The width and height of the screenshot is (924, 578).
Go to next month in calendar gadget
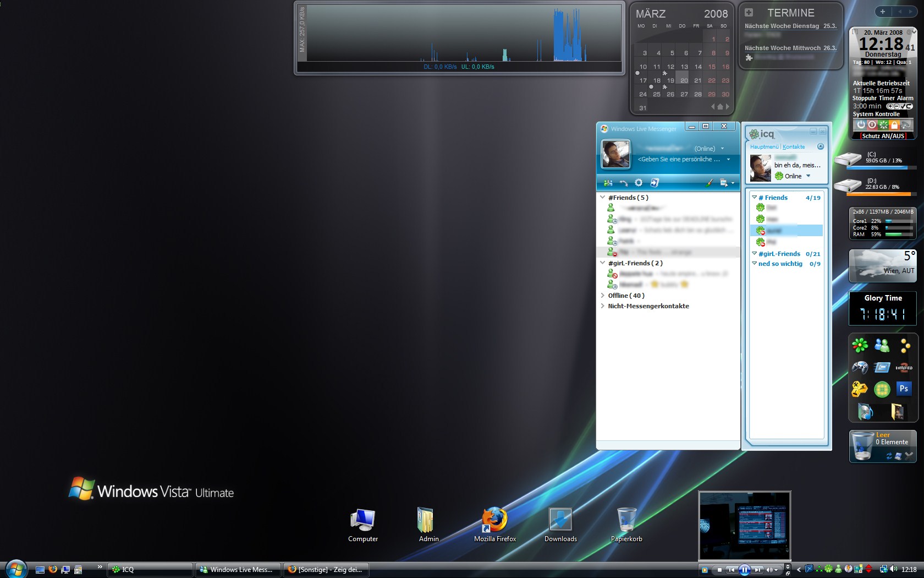(x=727, y=107)
